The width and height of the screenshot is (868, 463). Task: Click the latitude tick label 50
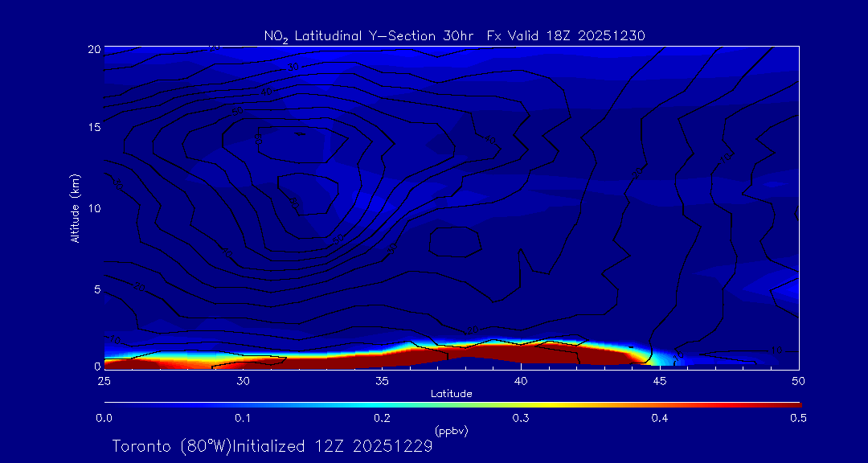click(799, 381)
